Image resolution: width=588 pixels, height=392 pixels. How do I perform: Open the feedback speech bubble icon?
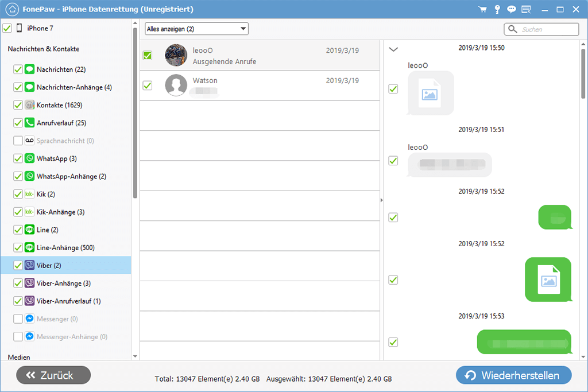pyautogui.click(x=511, y=9)
